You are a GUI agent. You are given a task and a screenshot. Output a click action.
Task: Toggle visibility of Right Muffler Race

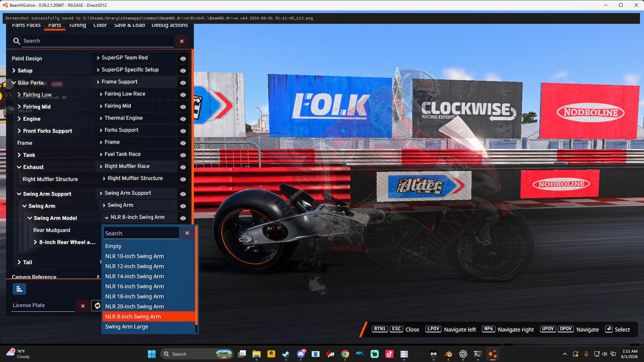coord(183,167)
